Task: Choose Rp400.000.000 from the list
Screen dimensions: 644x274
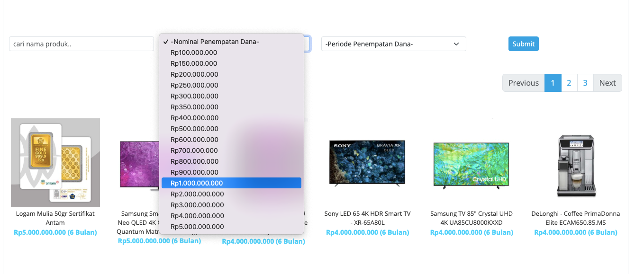Action: [231, 118]
